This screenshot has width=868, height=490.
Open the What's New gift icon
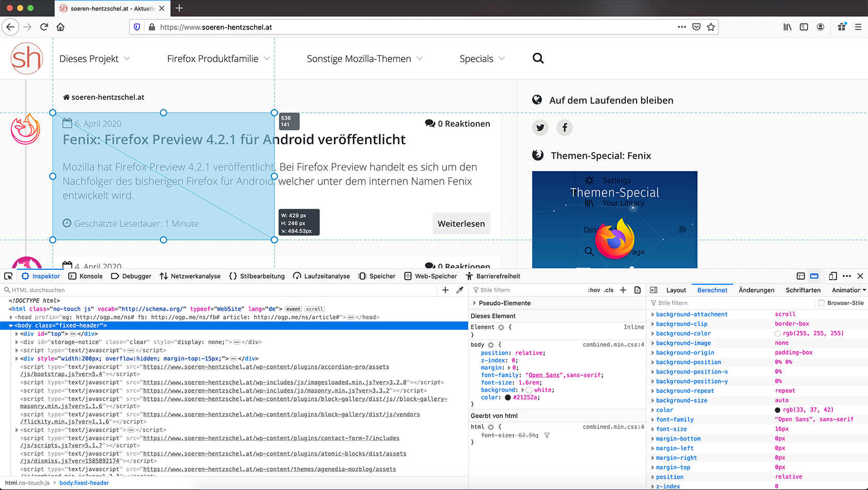click(842, 27)
